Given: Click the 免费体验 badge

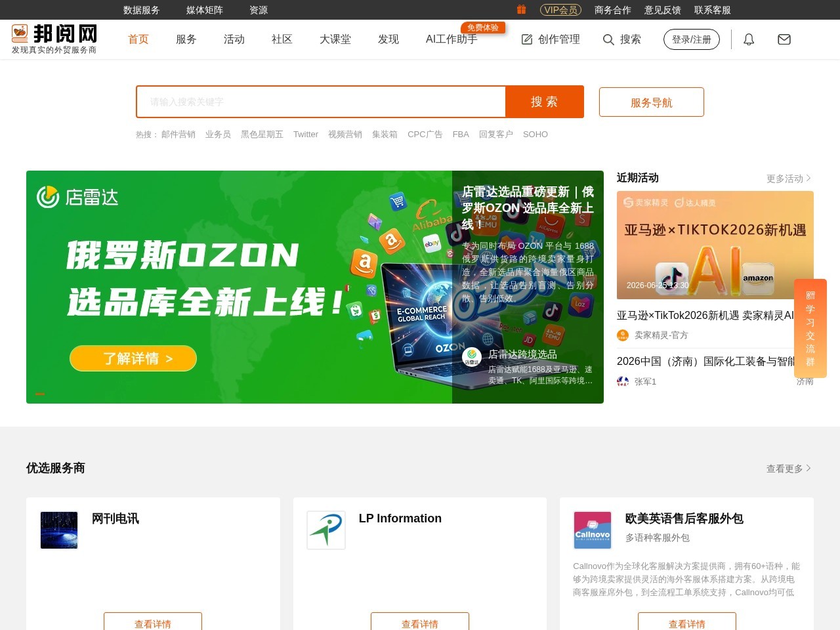Looking at the screenshot, I should click(483, 28).
